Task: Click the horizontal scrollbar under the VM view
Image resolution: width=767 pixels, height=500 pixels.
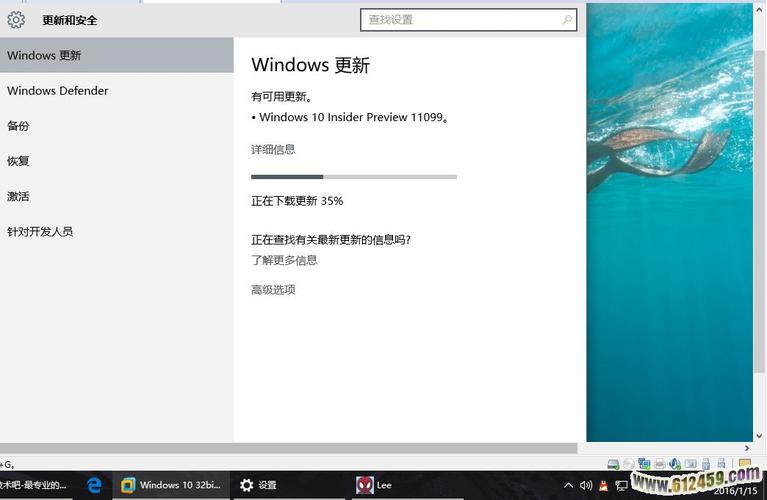Action: click(289, 448)
